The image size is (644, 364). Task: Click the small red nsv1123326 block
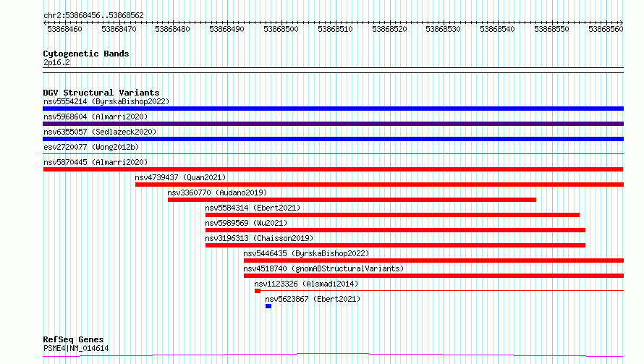click(258, 291)
